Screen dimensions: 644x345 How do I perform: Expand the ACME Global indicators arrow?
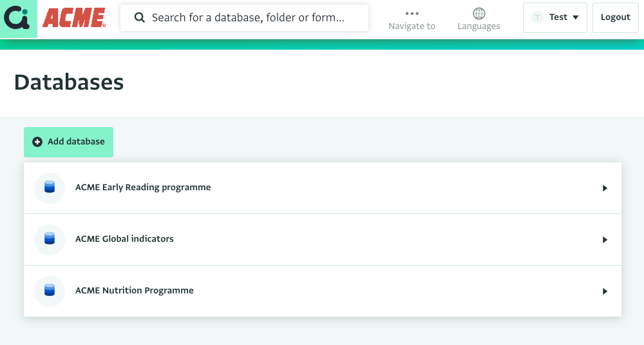click(x=605, y=240)
